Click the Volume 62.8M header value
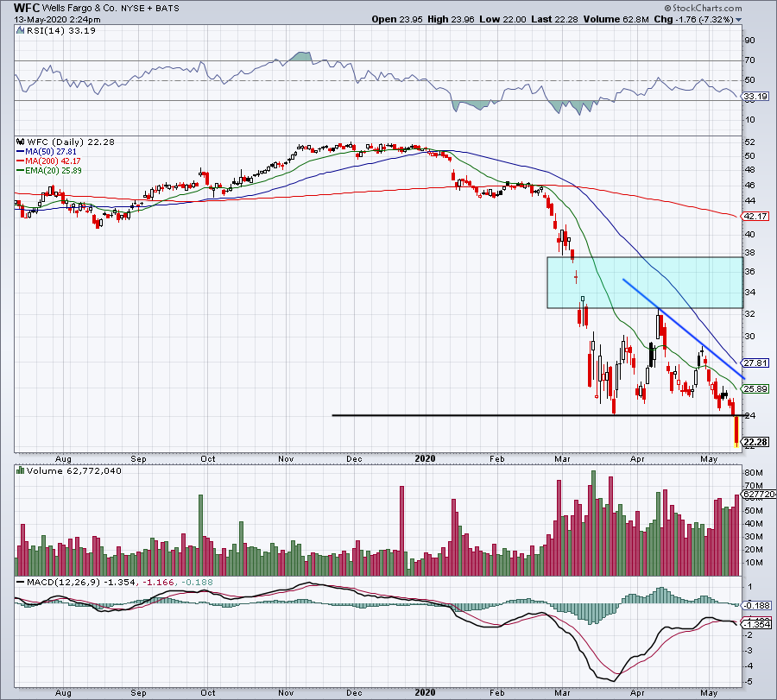 tap(616, 19)
